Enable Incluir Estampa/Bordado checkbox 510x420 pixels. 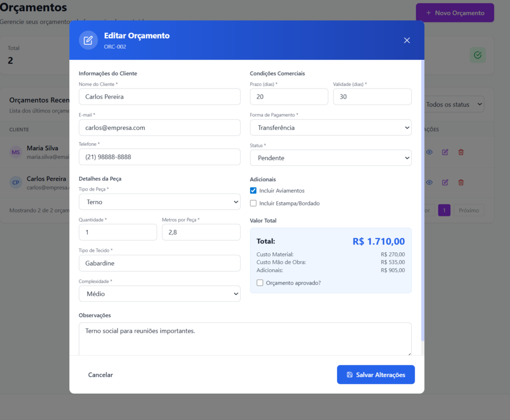pyautogui.click(x=254, y=203)
